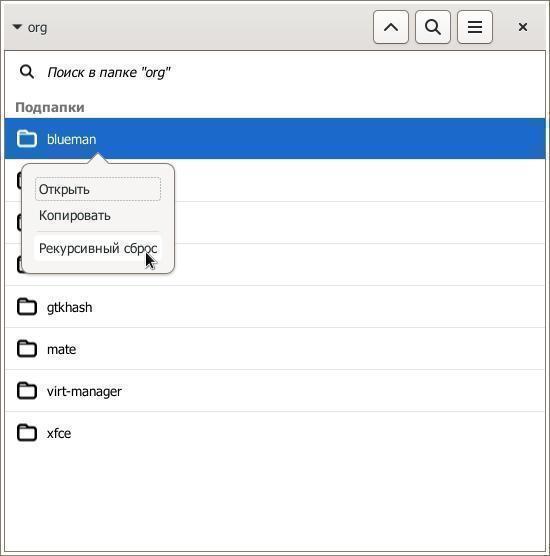The width and height of the screenshot is (550, 556).
Task: Choose Копировать in context menu
Action: pos(98,216)
